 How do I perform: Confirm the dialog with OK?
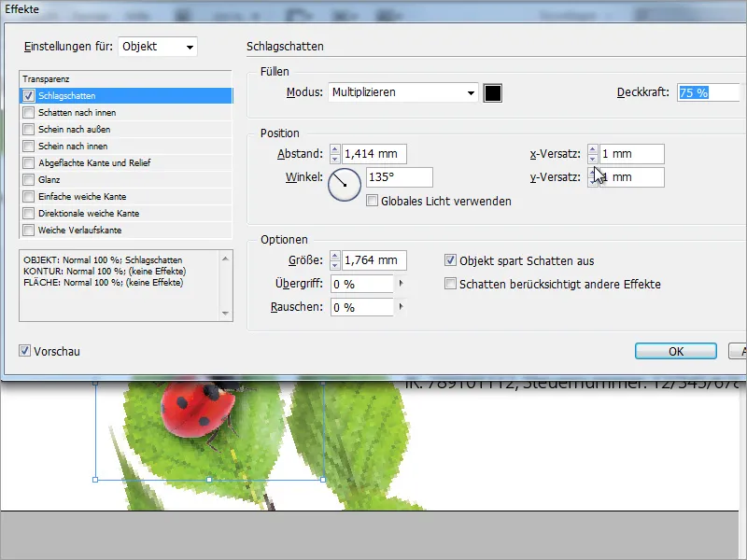pyautogui.click(x=675, y=351)
